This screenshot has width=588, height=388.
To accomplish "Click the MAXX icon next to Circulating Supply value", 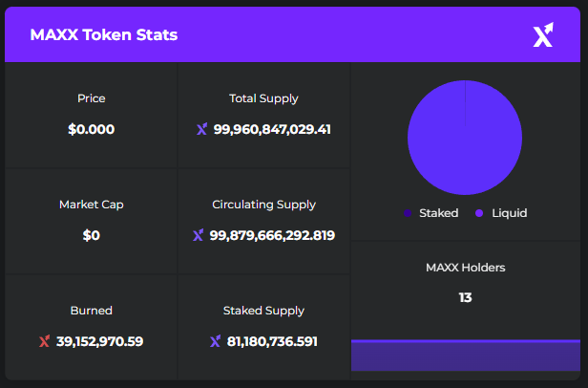I will [x=198, y=235].
